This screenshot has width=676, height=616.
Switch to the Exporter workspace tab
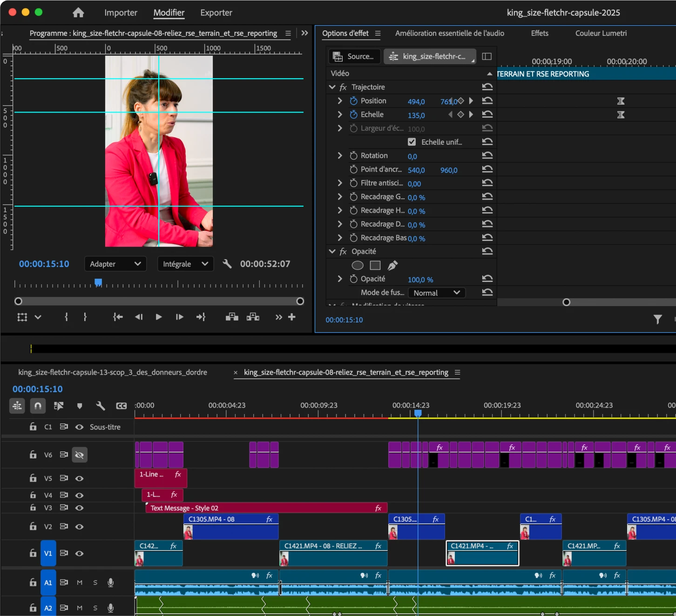point(216,13)
